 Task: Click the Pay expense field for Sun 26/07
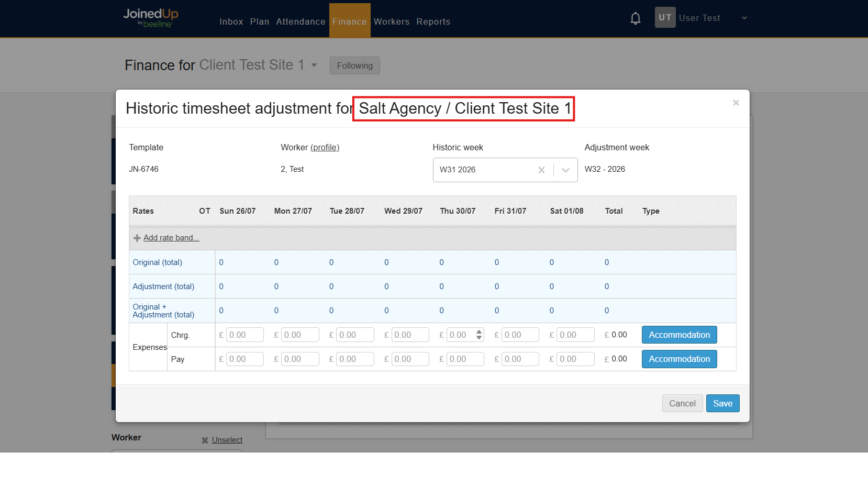click(245, 359)
